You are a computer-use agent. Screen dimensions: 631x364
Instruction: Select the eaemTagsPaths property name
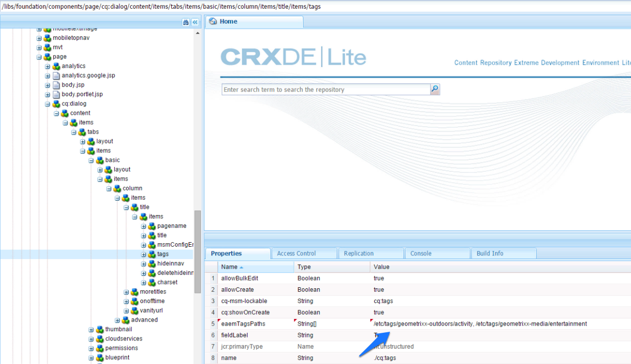243,324
